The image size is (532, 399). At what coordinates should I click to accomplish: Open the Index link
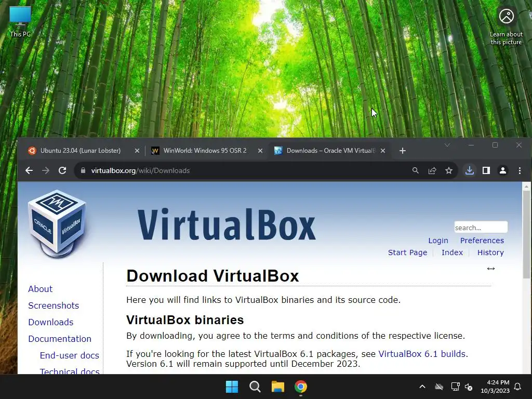point(452,252)
